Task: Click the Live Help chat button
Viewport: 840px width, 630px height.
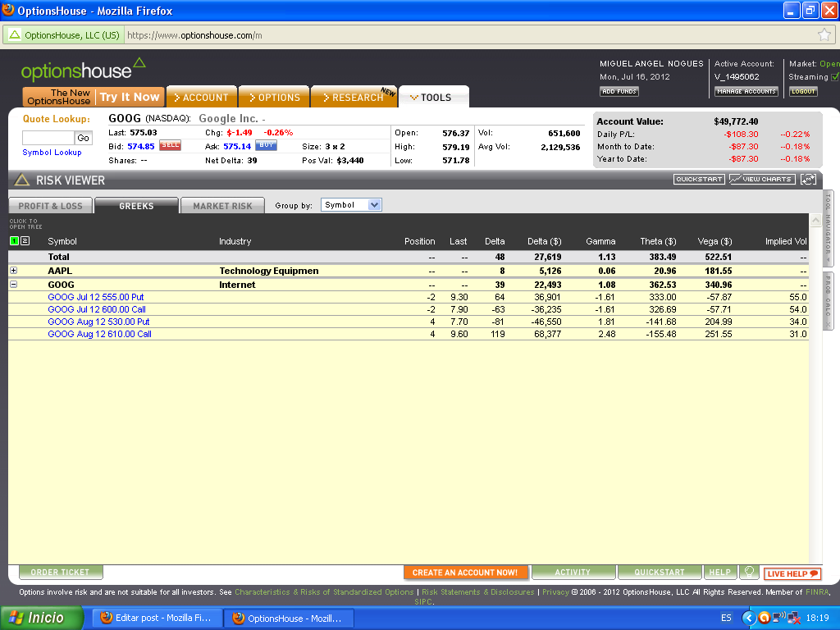Action: point(792,573)
